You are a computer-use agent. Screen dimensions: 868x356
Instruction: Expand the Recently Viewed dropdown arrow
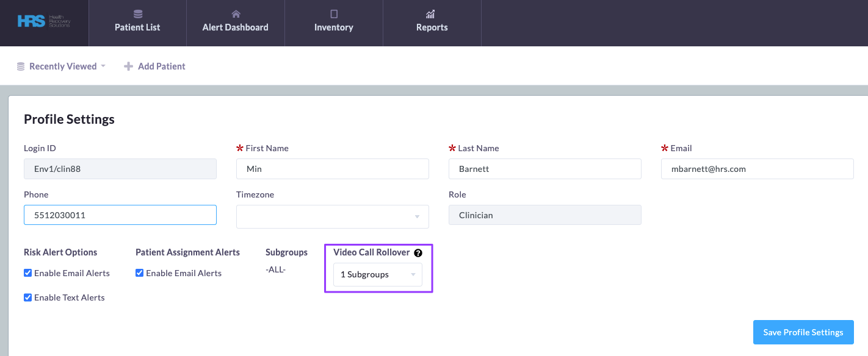[103, 66]
